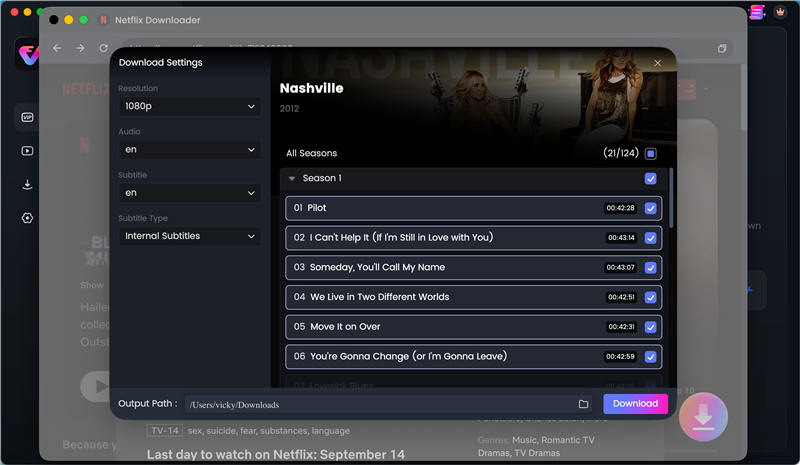The width and height of the screenshot is (800, 465).
Task: Open the Subtitle Type dropdown
Action: coord(190,236)
